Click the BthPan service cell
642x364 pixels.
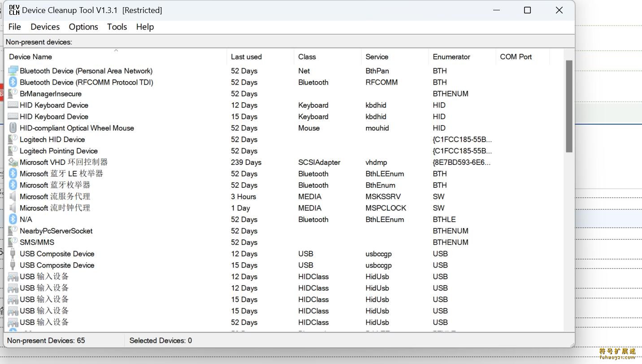pyautogui.click(x=377, y=71)
